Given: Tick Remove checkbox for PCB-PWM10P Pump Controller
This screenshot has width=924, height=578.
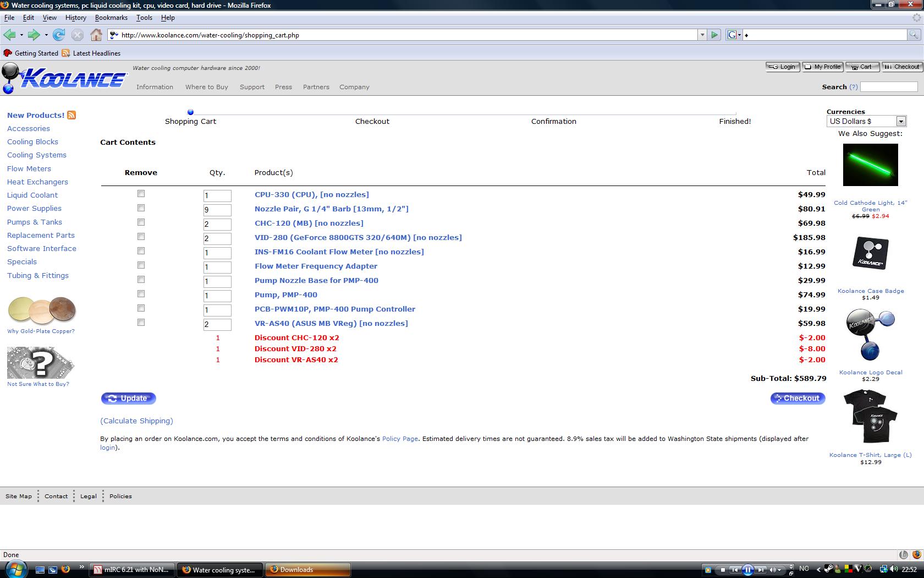Looking at the screenshot, I should click(x=141, y=308).
